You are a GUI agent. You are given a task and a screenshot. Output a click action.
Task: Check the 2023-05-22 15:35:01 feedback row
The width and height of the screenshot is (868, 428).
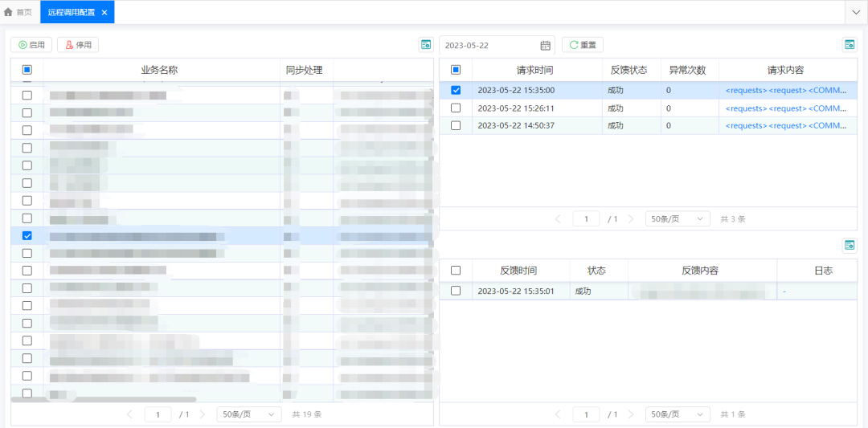click(x=456, y=291)
